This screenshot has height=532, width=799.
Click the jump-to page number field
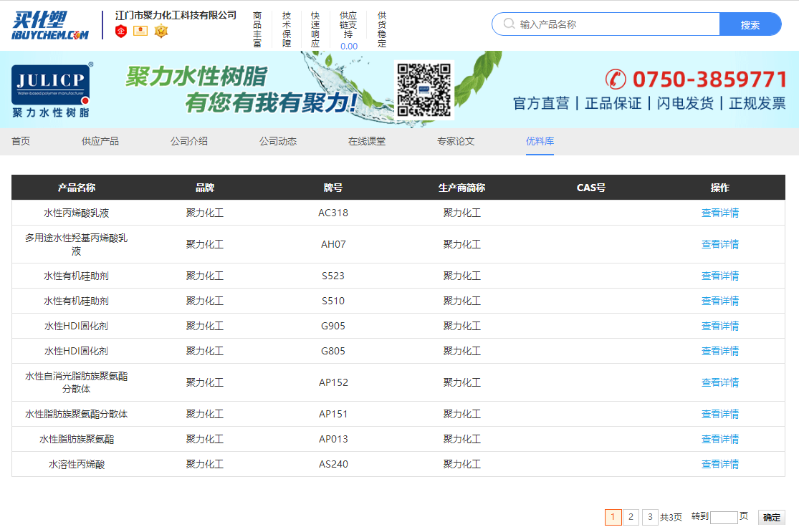724,517
